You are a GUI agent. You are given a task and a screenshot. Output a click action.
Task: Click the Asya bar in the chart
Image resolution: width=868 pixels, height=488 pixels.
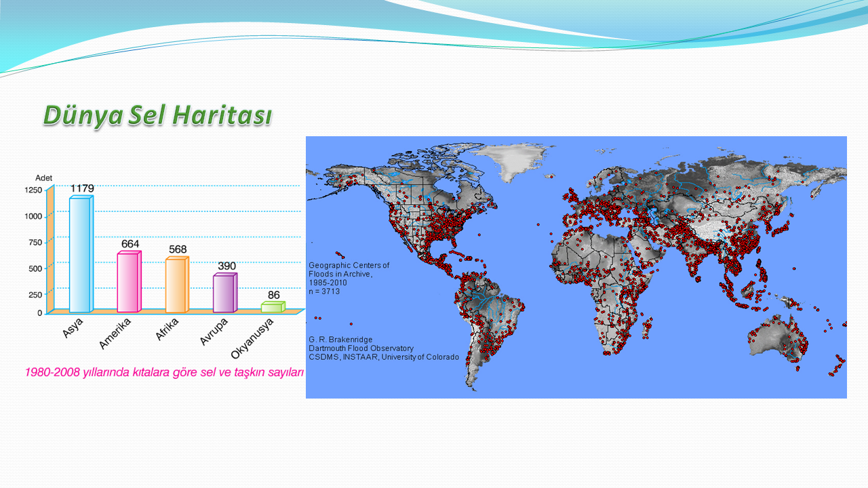(x=81, y=253)
